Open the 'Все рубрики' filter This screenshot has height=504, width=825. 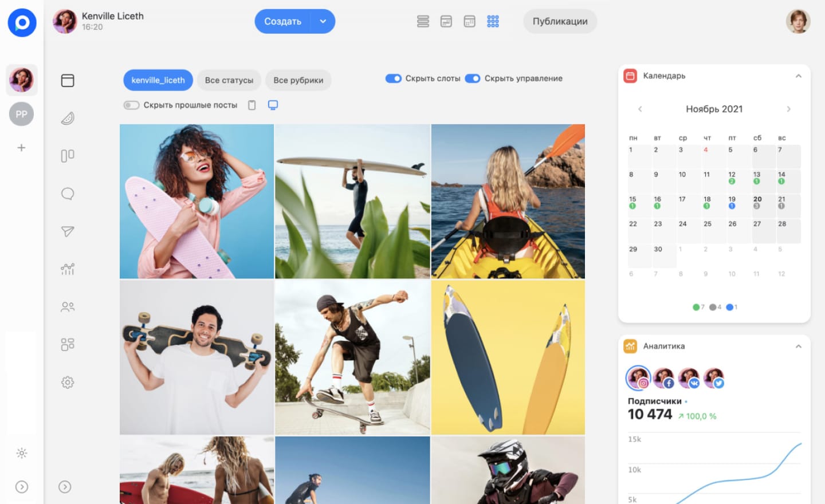point(298,80)
